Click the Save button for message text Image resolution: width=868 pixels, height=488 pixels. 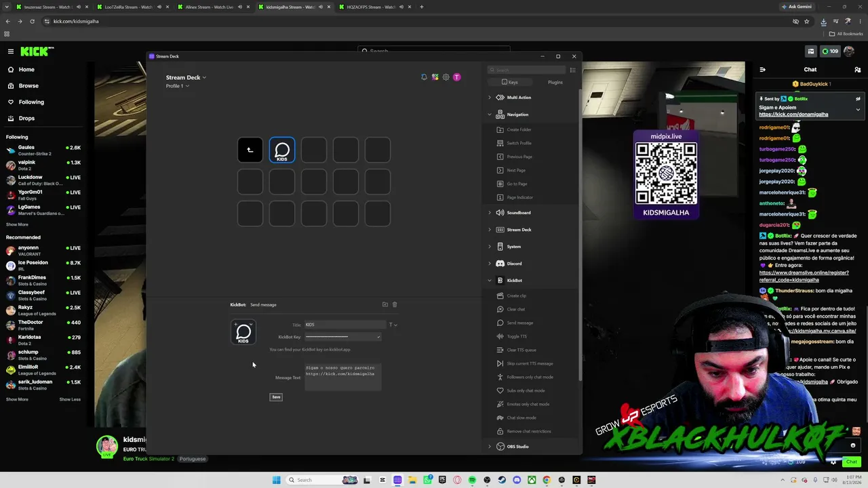pyautogui.click(x=276, y=397)
